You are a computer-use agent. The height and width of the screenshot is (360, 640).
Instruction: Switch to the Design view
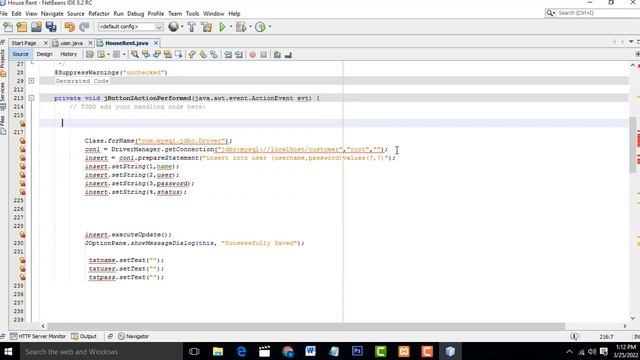pyautogui.click(x=44, y=54)
